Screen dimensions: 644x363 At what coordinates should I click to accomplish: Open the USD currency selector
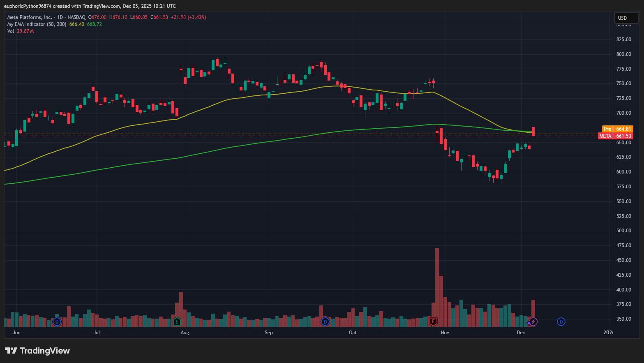pos(626,18)
